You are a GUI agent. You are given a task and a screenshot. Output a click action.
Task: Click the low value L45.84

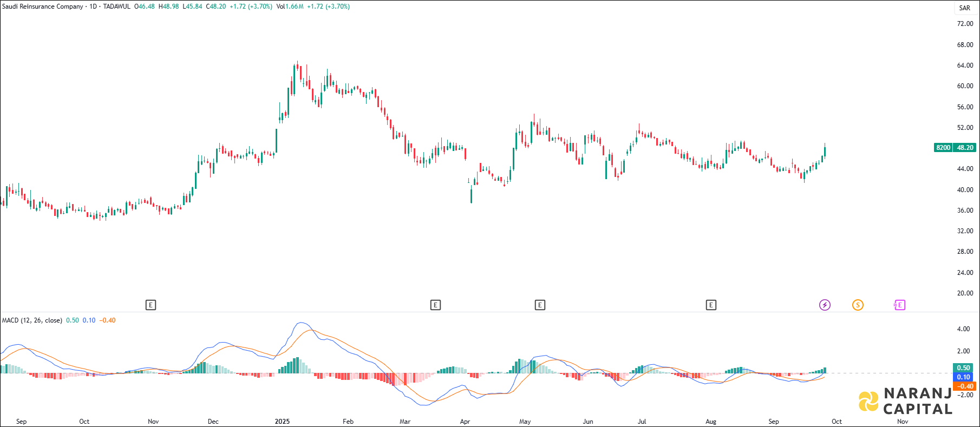coord(192,6)
